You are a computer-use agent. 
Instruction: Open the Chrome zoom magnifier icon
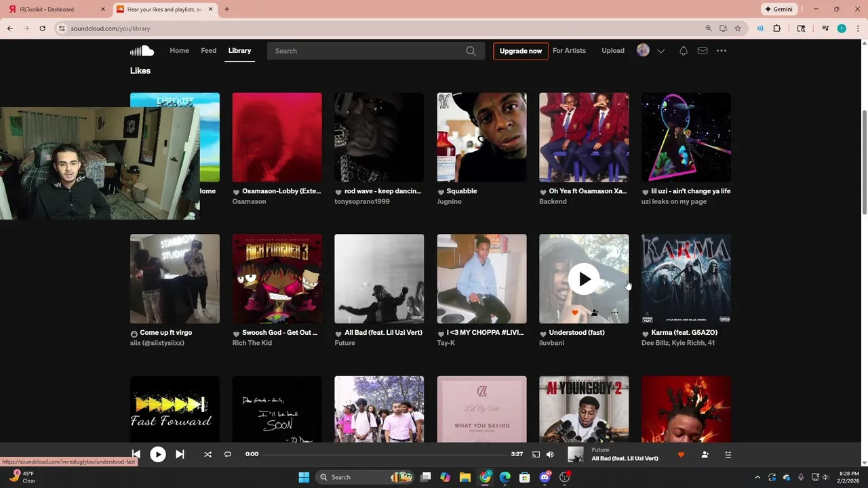(708, 28)
